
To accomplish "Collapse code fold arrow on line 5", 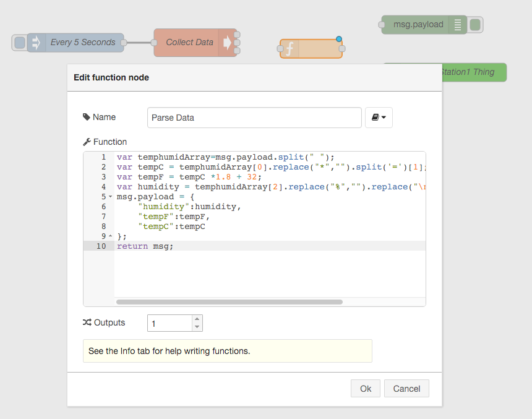I will click(110, 197).
